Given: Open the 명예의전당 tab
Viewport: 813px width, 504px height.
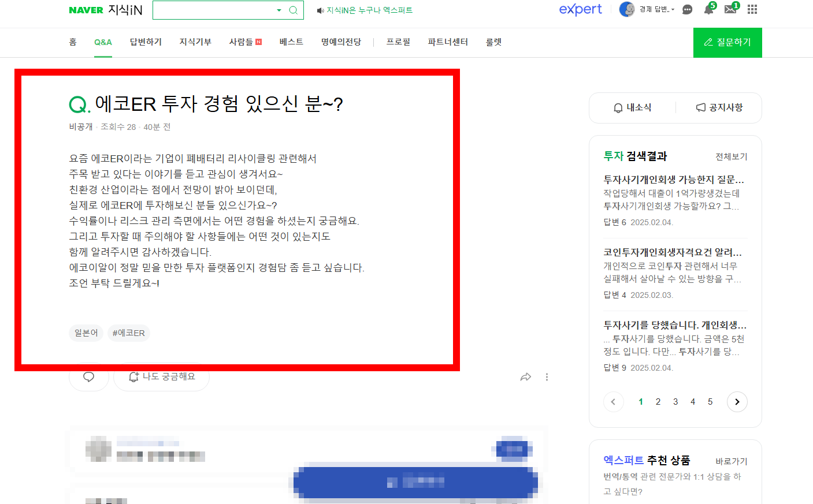Looking at the screenshot, I should [341, 42].
